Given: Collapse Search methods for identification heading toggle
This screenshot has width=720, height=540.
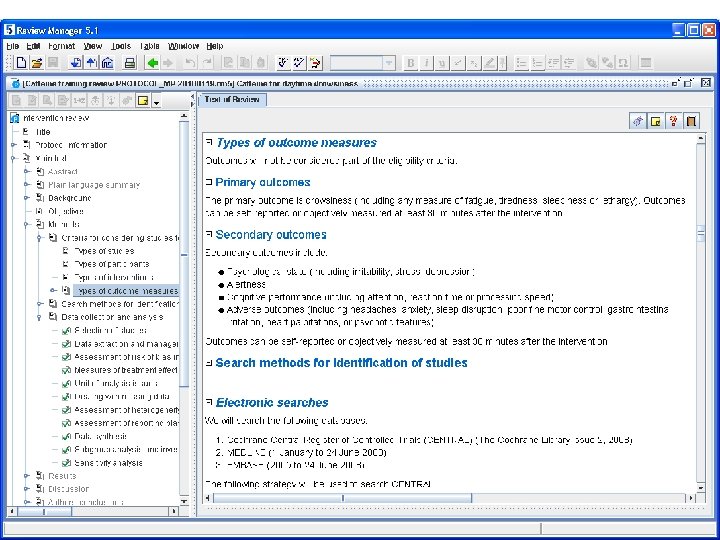Looking at the screenshot, I should [x=209, y=363].
